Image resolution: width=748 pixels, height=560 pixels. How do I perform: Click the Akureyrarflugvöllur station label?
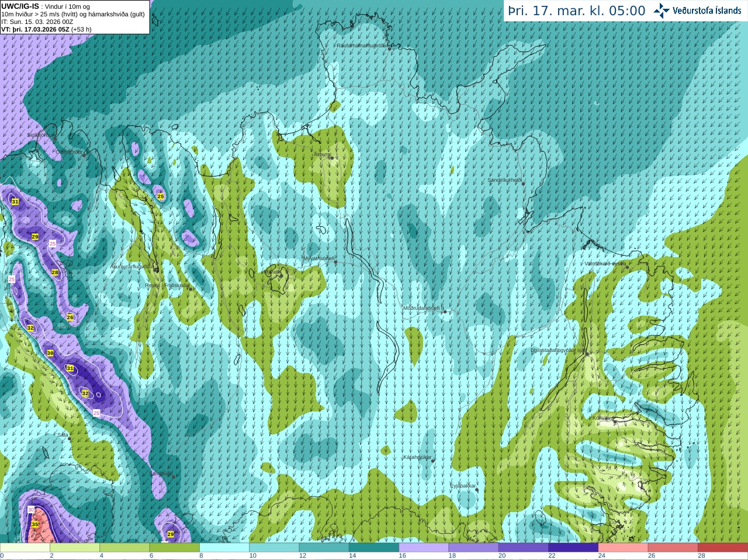coord(132,267)
